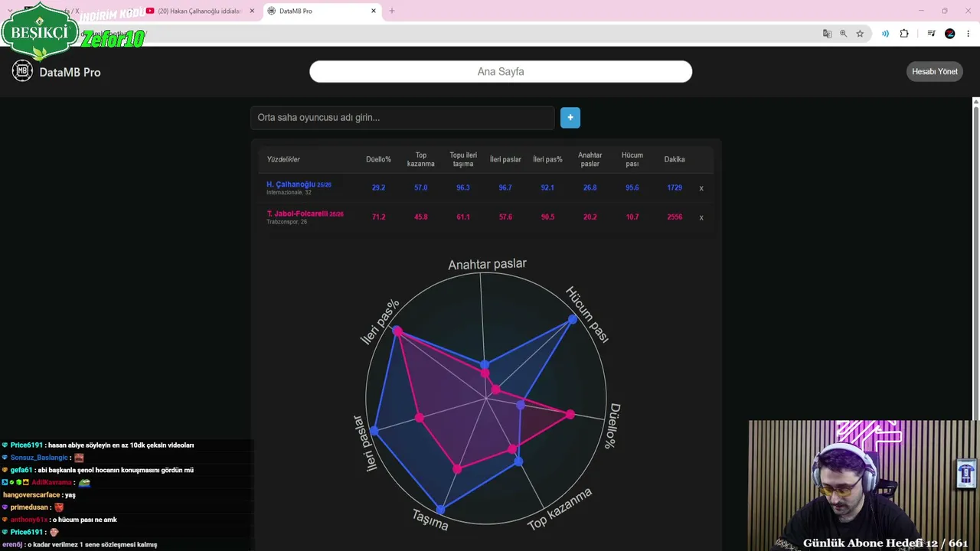
Task: Click the Hücum pası column header
Action: click(632, 159)
